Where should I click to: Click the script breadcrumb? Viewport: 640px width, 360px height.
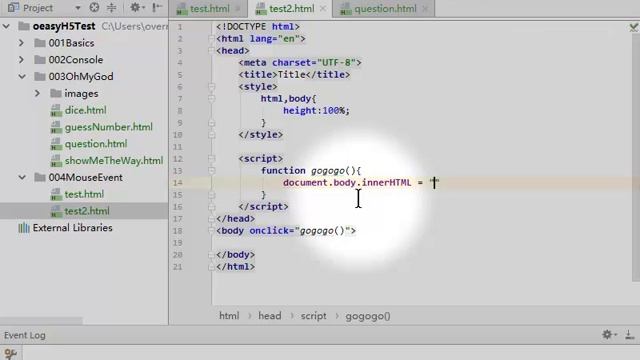313,316
